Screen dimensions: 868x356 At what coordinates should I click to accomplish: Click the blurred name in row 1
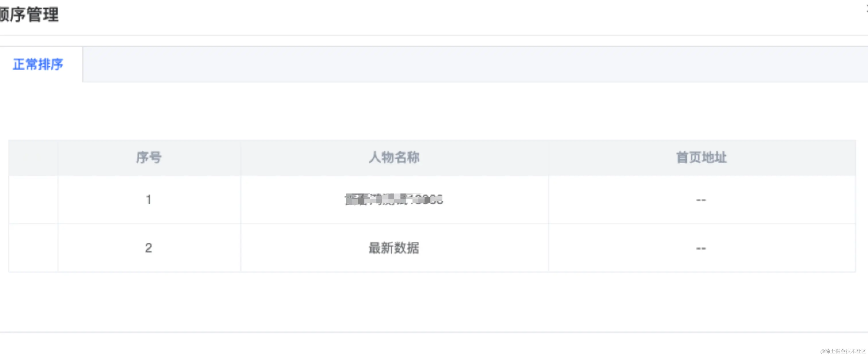[x=394, y=200]
